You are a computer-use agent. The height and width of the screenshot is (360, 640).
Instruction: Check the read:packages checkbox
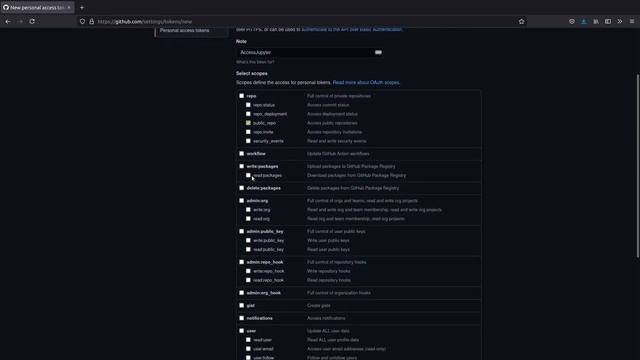(248, 175)
